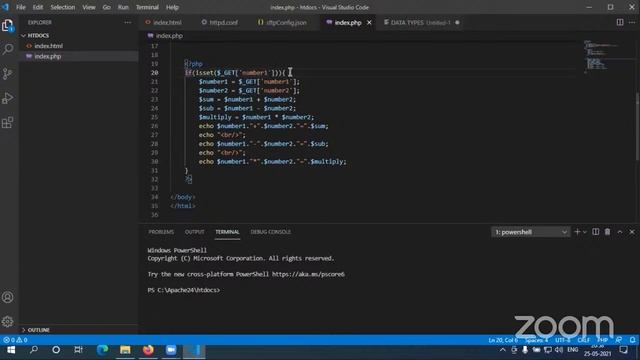Open the Run menu
The width and height of the screenshot is (640, 360).
(x=123, y=7)
